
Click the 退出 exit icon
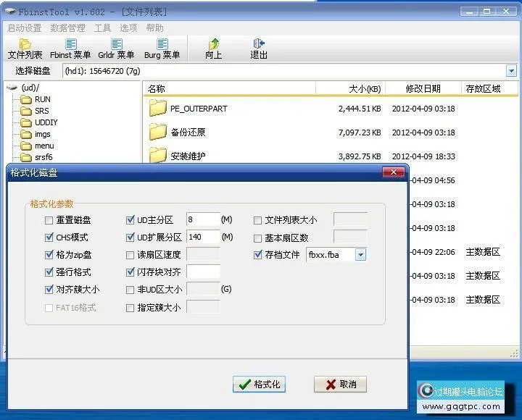259,49
